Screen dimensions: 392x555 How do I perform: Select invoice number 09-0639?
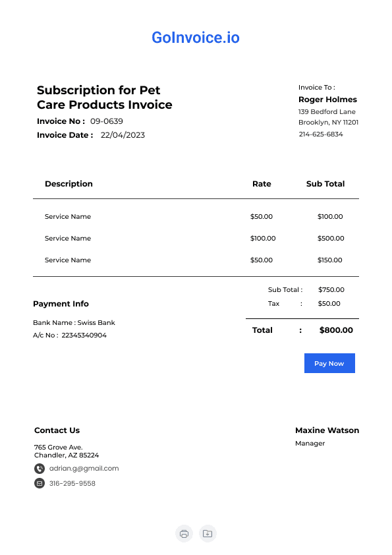107,121
